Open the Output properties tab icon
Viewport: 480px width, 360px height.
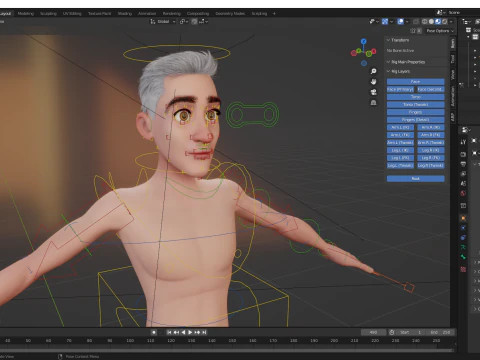point(463,164)
